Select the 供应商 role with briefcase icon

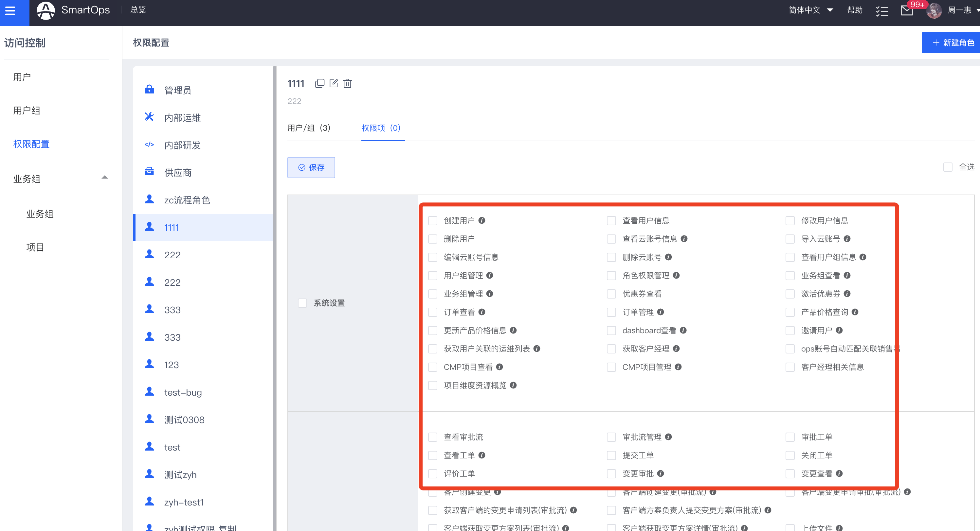point(178,172)
